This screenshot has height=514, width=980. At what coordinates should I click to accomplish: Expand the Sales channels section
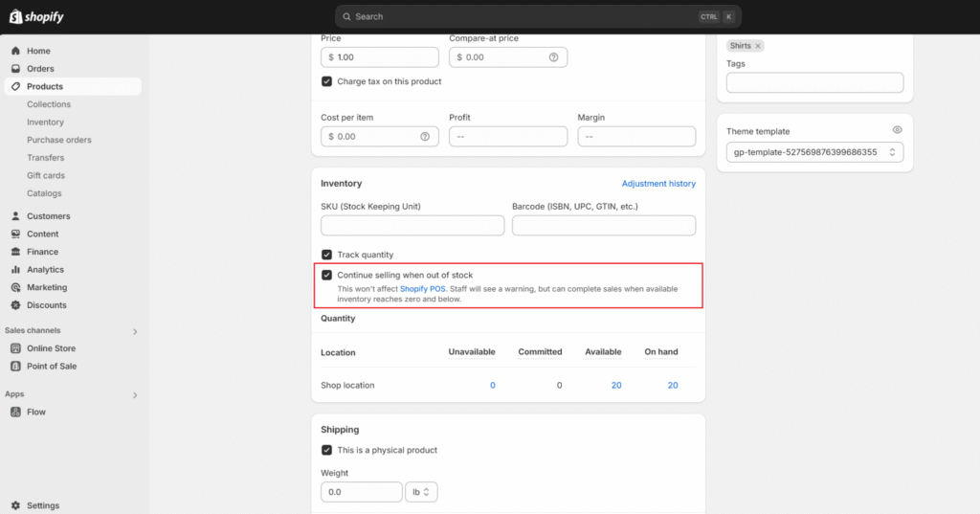coord(134,331)
